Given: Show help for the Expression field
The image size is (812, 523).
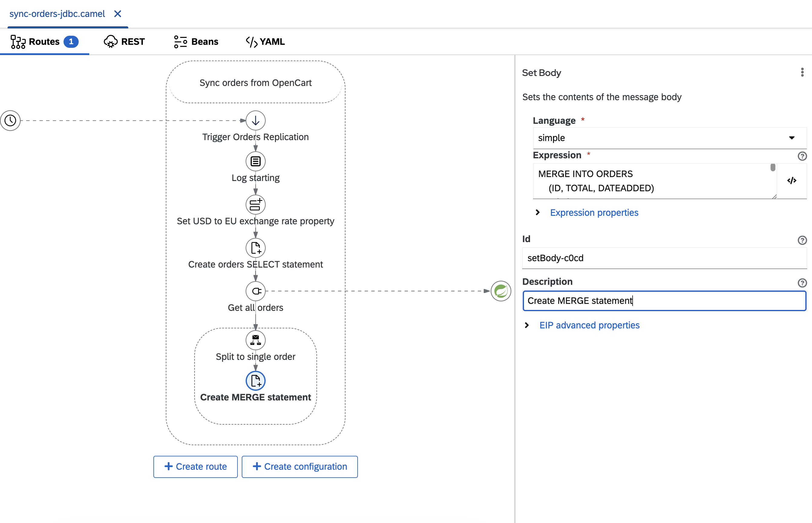Looking at the screenshot, I should pyautogui.click(x=802, y=156).
